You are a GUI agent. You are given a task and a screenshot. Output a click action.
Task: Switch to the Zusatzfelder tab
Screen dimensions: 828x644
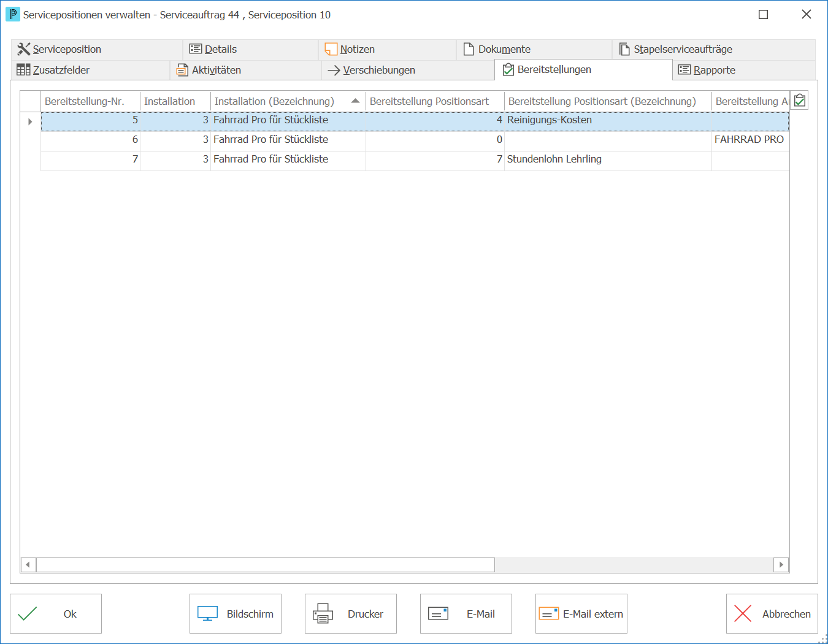(90, 70)
